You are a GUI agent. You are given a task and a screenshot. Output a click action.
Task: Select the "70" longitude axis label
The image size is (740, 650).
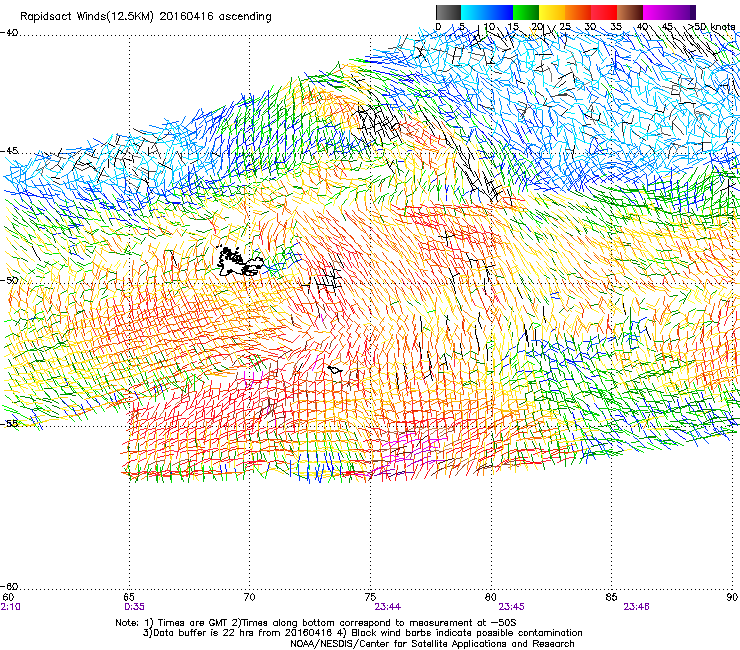pyautogui.click(x=249, y=597)
